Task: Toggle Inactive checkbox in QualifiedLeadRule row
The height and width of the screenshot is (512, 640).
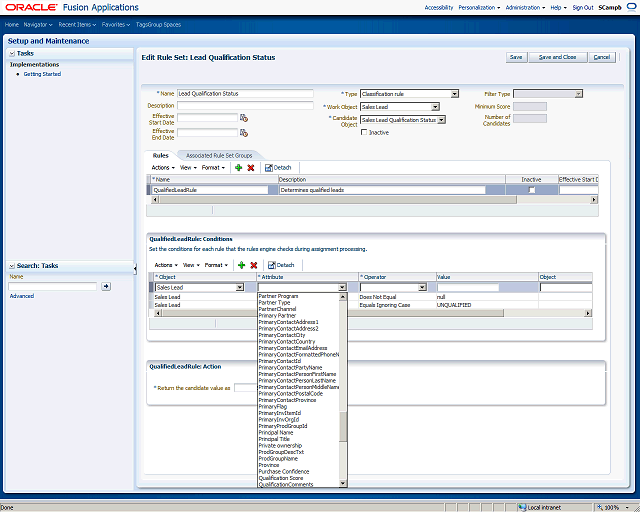Action: click(531, 190)
